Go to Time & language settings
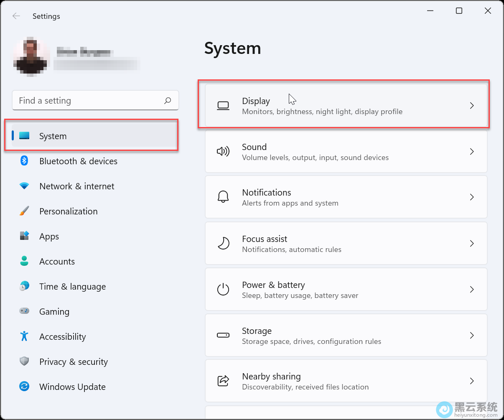Image resolution: width=504 pixels, height=420 pixels. coord(72,287)
